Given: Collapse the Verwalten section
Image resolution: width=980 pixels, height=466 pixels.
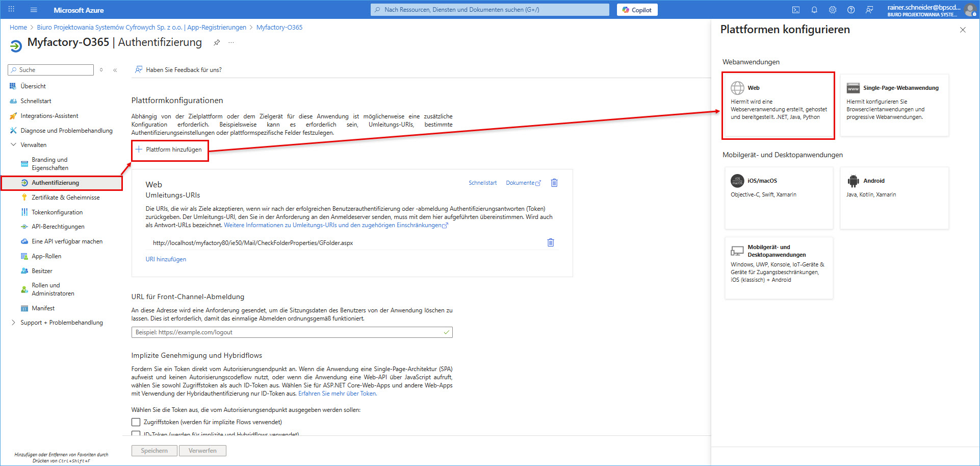Looking at the screenshot, I should pyautogui.click(x=13, y=145).
